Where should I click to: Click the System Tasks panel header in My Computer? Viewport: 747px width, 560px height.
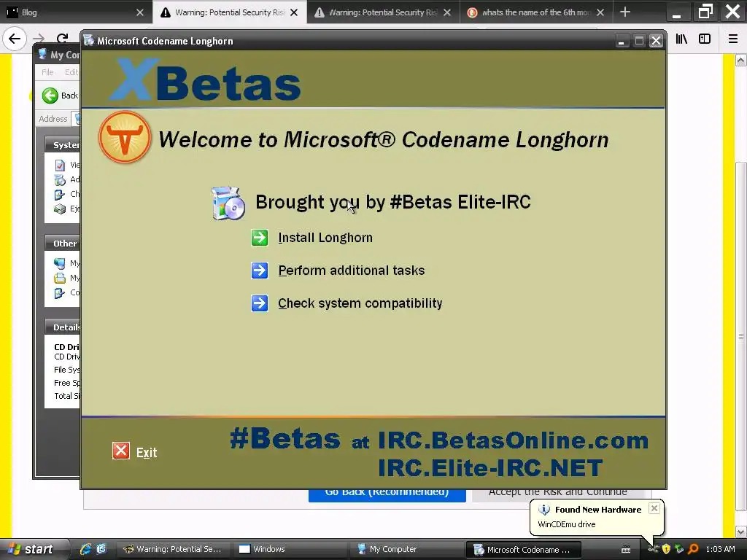pyautogui.click(x=64, y=145)
